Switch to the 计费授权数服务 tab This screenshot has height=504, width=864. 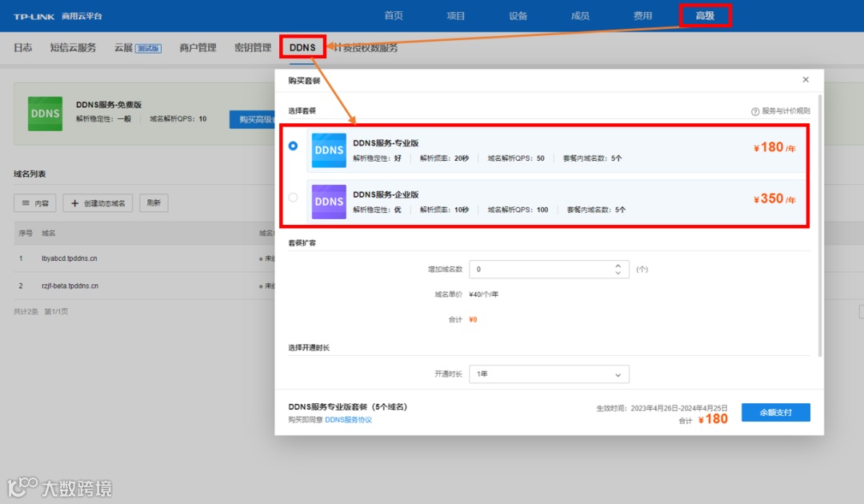coord(366,48)
